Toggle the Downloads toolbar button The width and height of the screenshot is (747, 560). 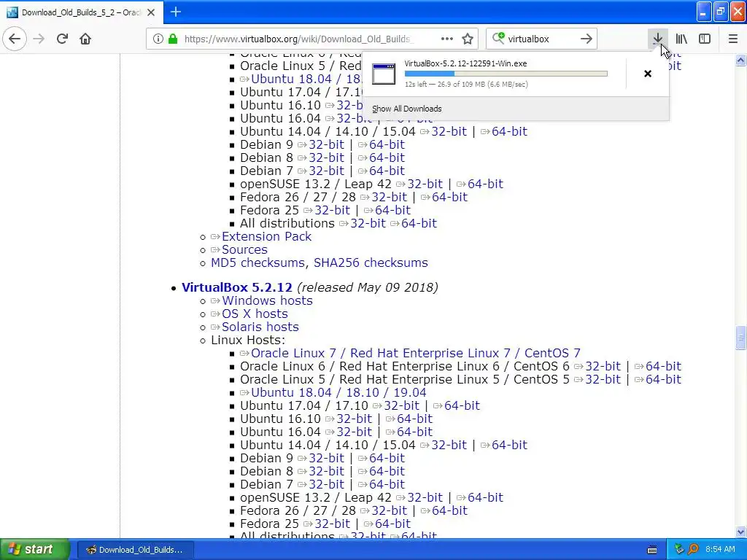click(x=657, y=39)
